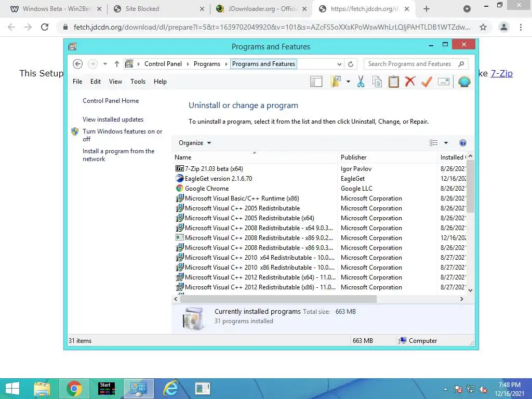
Task: Expand chevron after Control Panel breadcrumb
Action: (188, 64)
